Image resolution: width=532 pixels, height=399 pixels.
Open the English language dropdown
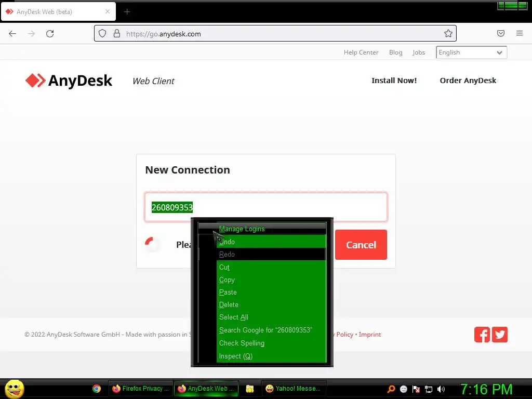(x=471, y=52)
